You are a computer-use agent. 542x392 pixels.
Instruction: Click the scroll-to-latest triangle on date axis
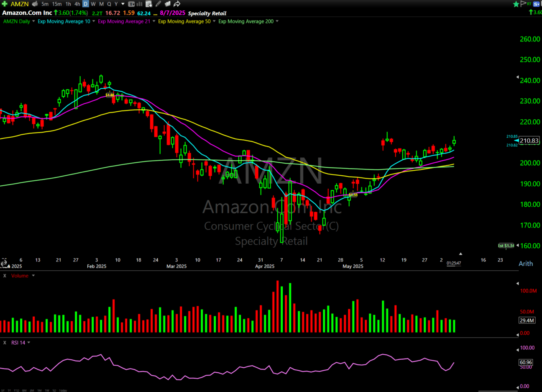point(460,254)
